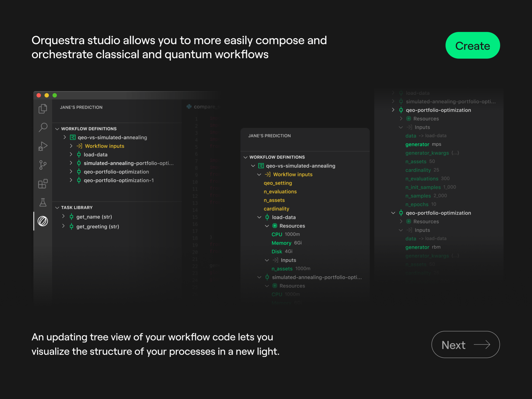The width and height of the screenshot is (532, 399).
Task: Click the Workflow inputs arrow icon in left panel
Action: point(79,146)
